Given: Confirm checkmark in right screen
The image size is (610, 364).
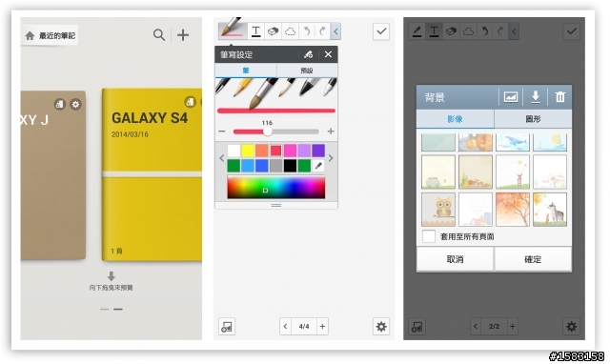Looking at the screenshot, I should pyautogui.click(x=572, y=31).
